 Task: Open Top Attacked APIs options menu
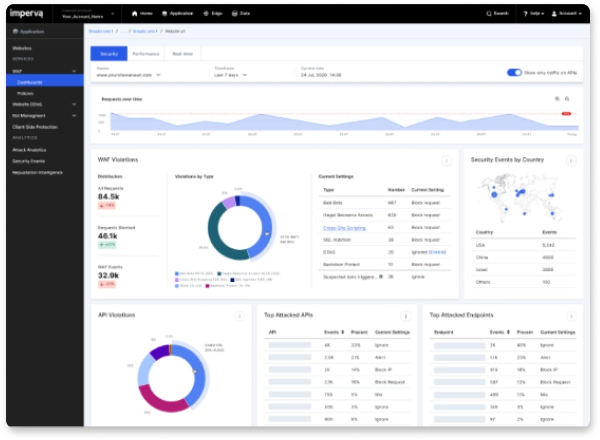[403, 315]
